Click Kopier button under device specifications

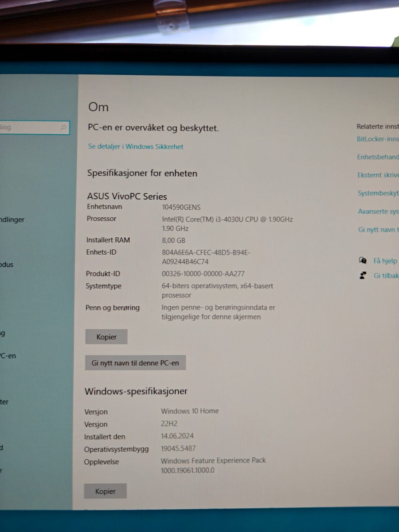[106, 337]
